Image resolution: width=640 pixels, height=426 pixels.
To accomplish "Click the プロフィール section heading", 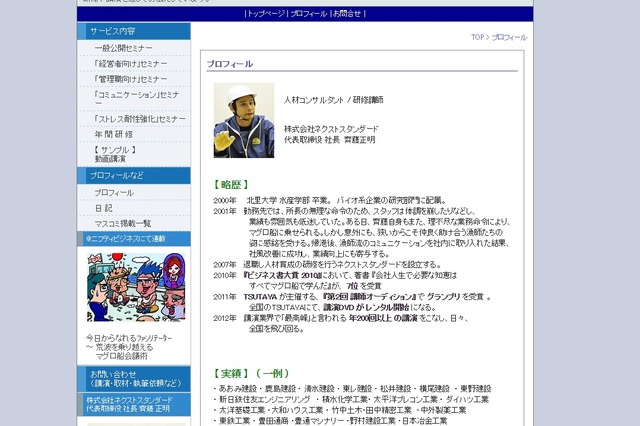I will 230,64.
